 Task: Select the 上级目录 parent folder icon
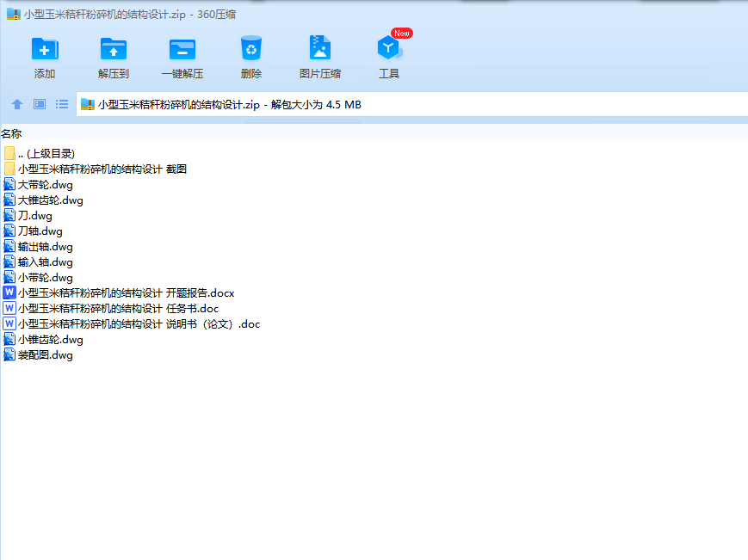[x=9, y=153]
